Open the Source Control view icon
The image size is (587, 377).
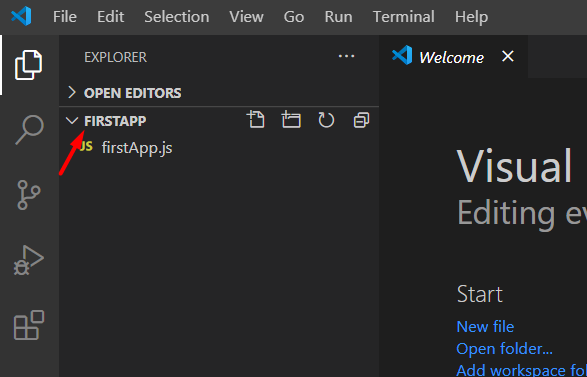(28, 195)
